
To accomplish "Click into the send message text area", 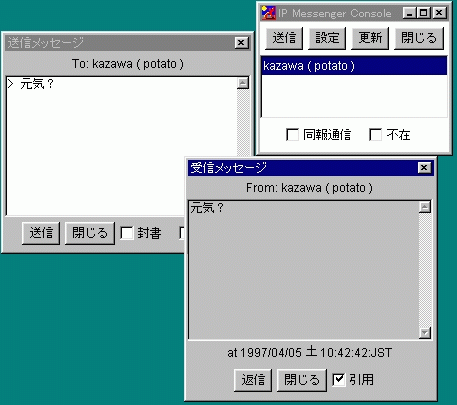I will coord(122,147).
